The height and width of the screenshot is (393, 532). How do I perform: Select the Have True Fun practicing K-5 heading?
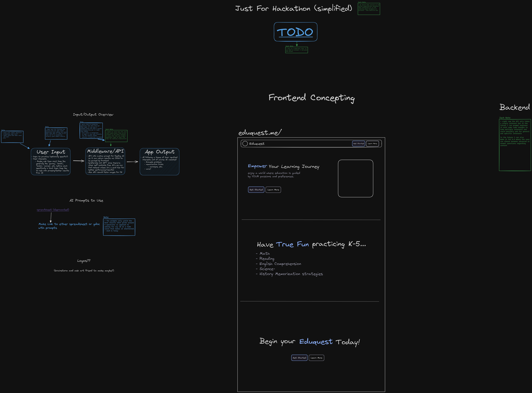[x=311, y=244]
